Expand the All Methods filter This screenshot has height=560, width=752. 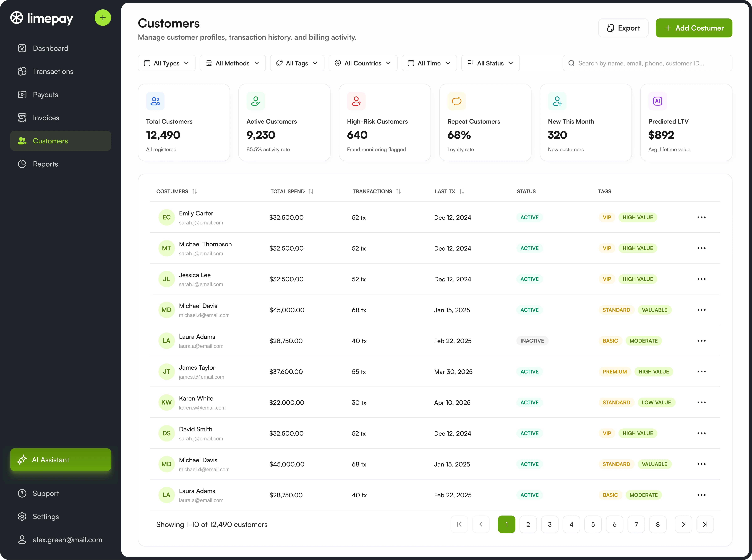[233, 63]
